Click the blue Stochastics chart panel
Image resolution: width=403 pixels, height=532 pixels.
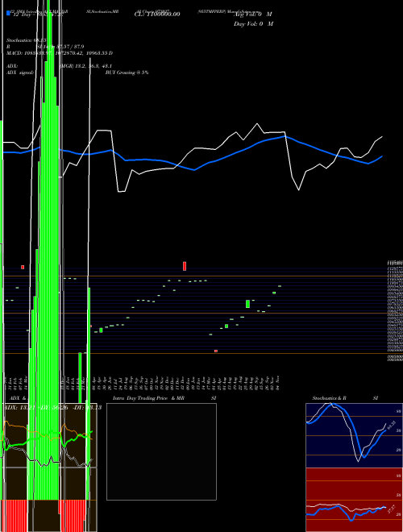click(354, 435)
